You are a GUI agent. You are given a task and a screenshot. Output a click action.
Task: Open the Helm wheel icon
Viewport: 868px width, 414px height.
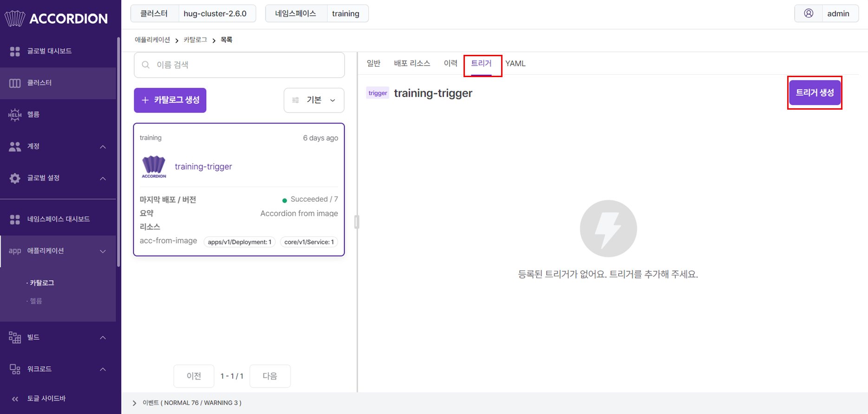click(x=15, y=115)
